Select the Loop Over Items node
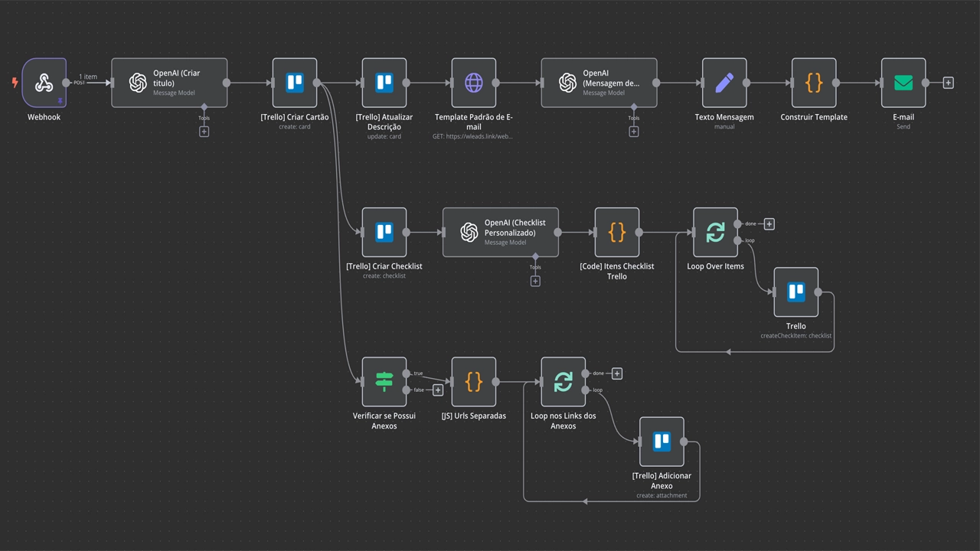Viewport: 980px width, 551px height. pyautogui.click(x=715, y=232)
